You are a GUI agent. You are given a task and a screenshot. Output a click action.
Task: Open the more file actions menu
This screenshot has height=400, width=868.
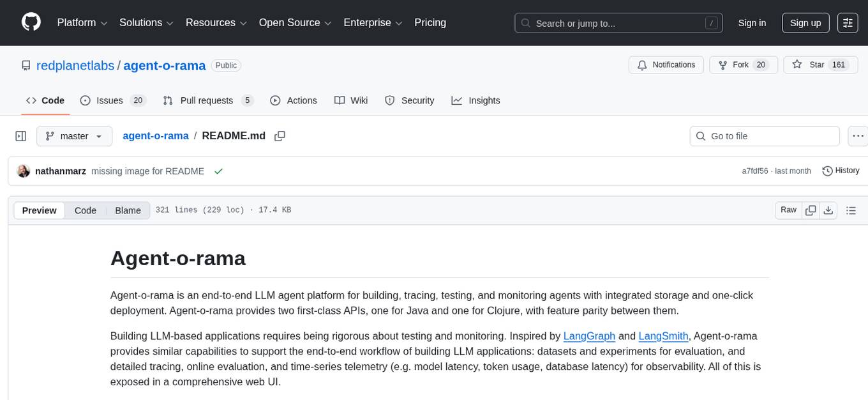pyautogui.click(x=858, y=136)
